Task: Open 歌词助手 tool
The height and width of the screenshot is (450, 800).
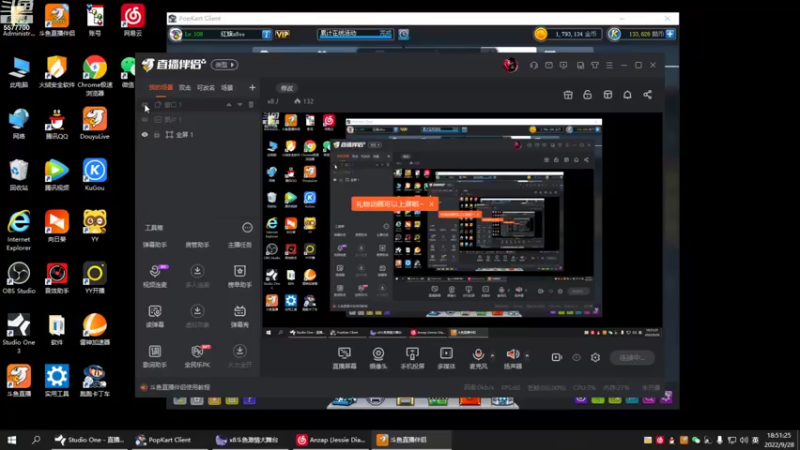Action: [x=155, y=357]
